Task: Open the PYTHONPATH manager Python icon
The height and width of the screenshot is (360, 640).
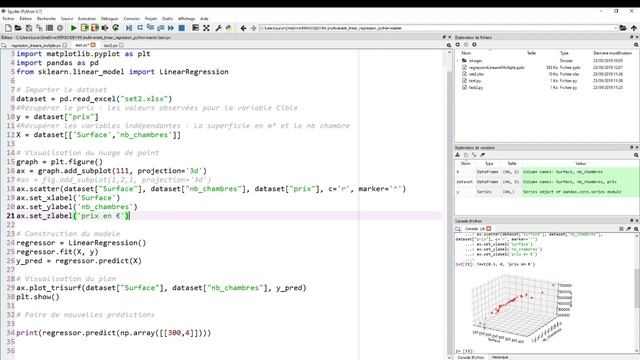Action: point(229,28)
